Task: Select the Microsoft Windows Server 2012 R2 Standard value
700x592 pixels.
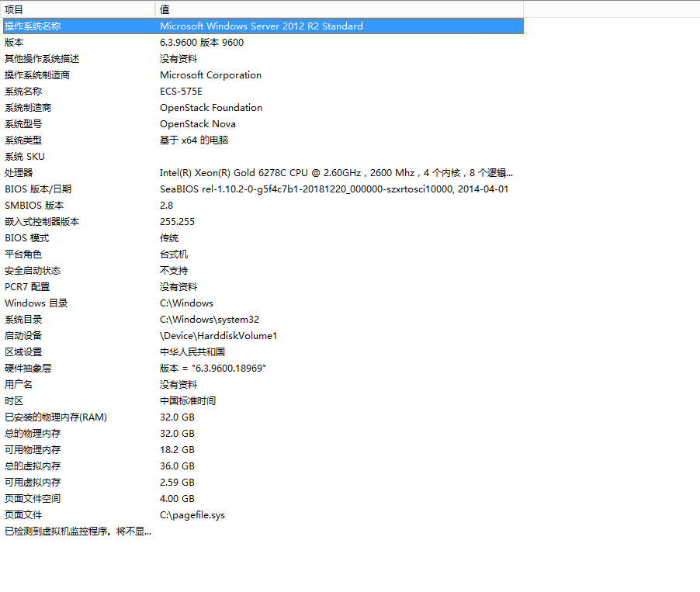Action: 262,26
